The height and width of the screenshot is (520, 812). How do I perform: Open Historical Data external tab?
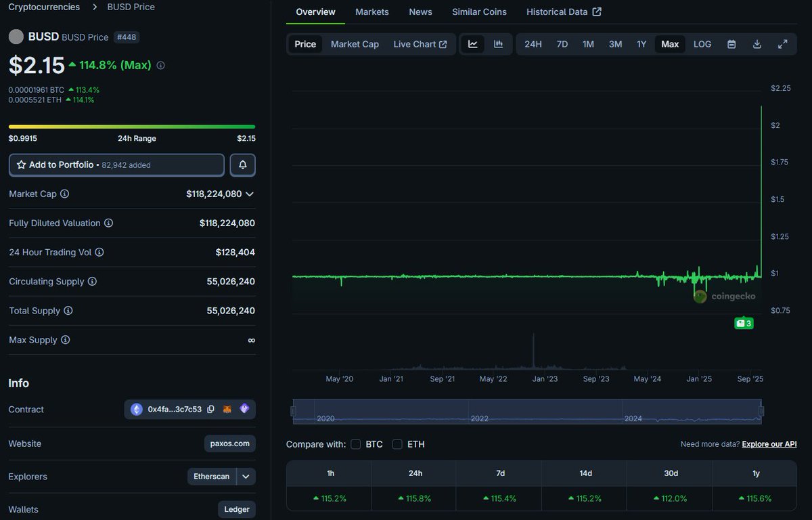[564, 12]
